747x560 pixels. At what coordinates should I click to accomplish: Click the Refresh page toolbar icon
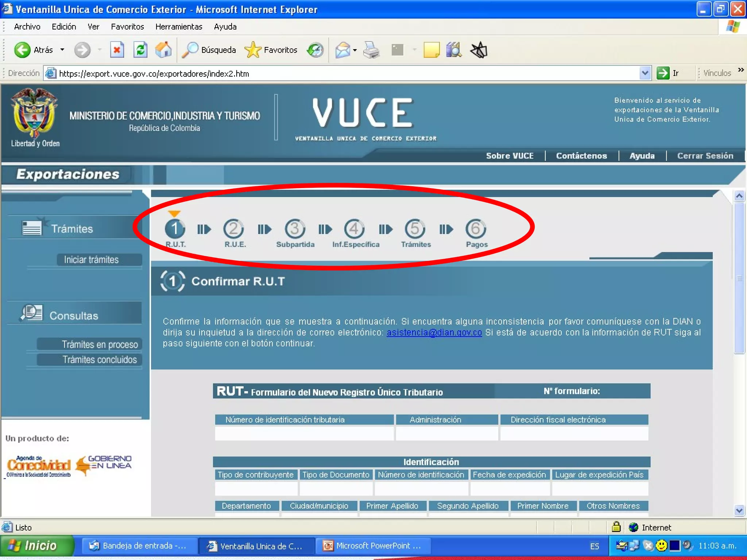pos(140,50)
